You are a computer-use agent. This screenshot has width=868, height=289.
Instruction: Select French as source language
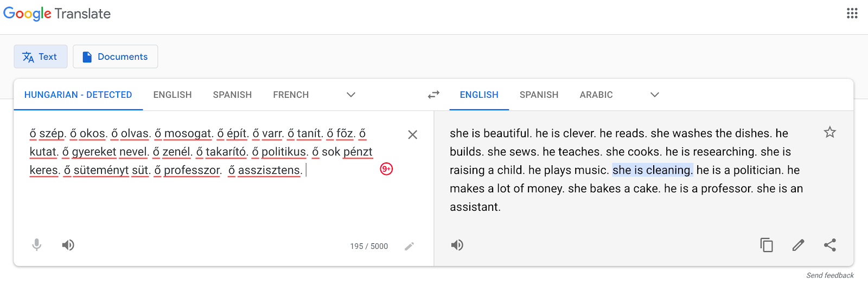[x=291, y=95]
